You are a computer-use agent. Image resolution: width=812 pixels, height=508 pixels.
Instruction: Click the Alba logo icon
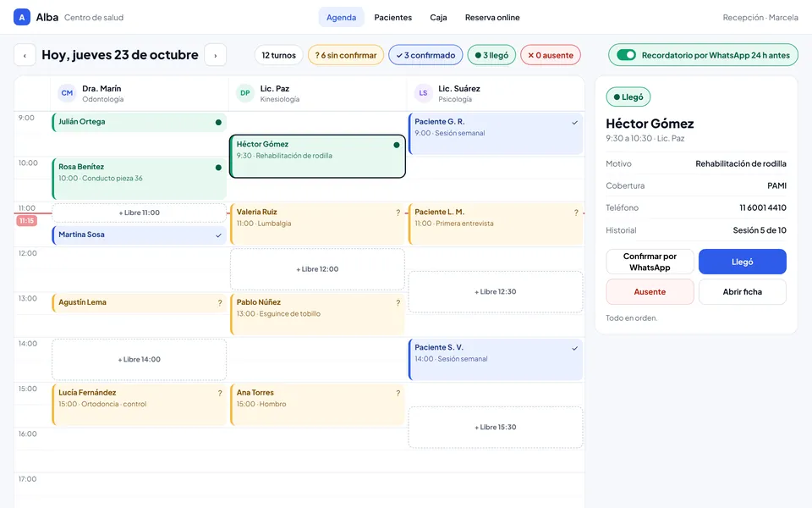tap(22, 17)
